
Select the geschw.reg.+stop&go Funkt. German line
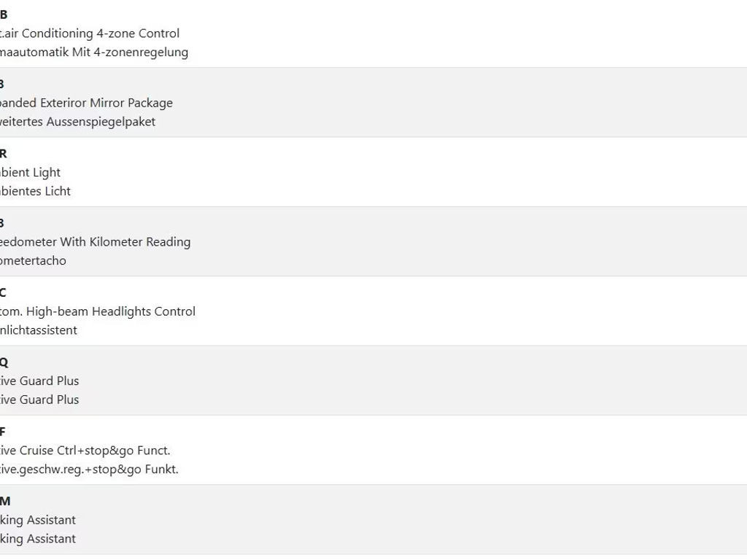89,470
